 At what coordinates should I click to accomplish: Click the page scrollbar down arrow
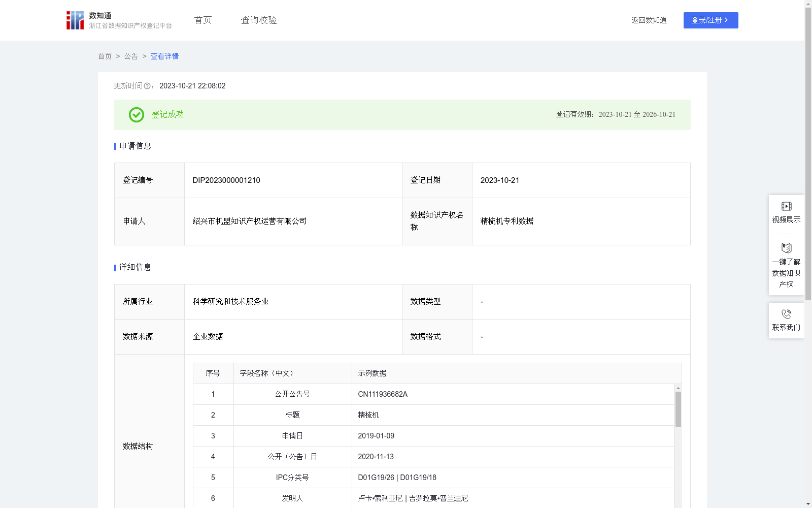click(x=808, y=504)
